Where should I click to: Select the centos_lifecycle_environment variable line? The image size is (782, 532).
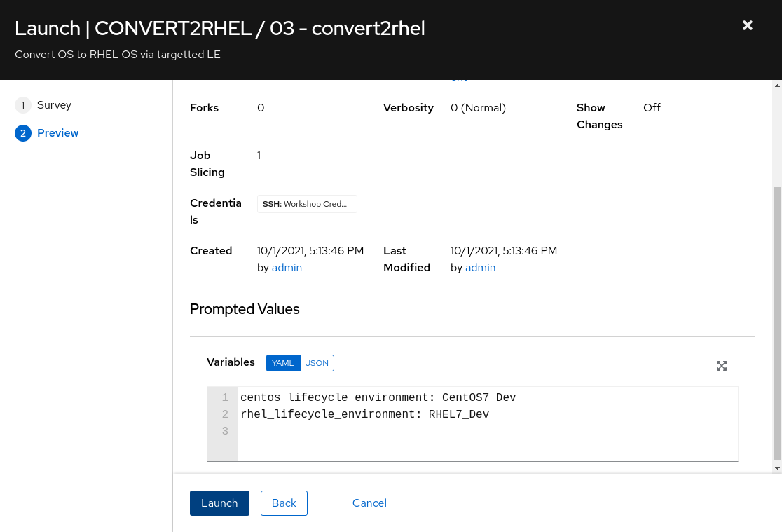click(378, 397)
